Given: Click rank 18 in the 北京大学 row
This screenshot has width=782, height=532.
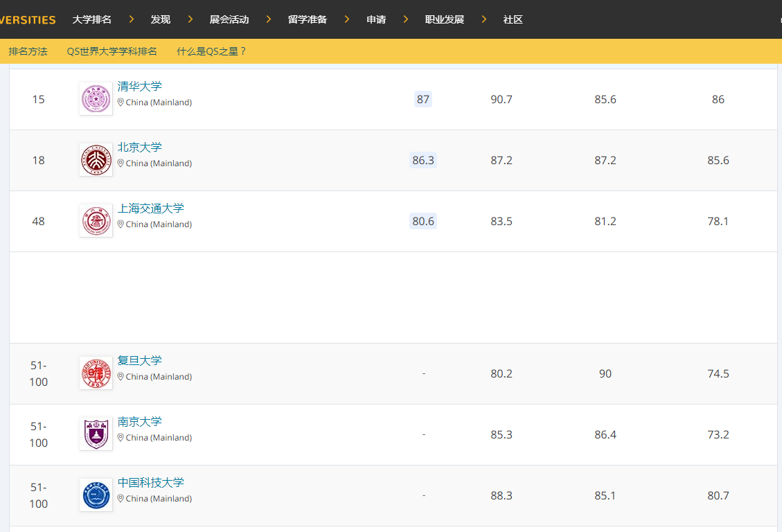Looking at the screenshot, I should point(38,160).
